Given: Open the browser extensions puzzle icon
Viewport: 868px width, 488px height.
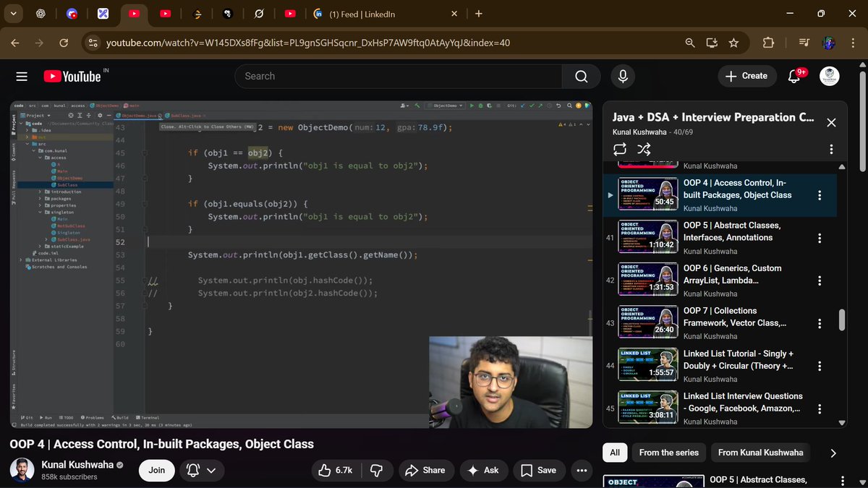Looking at the screenshot, I should coord(769,43).
